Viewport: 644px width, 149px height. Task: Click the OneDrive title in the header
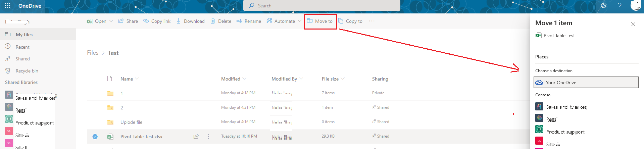(x=30, y=6)
